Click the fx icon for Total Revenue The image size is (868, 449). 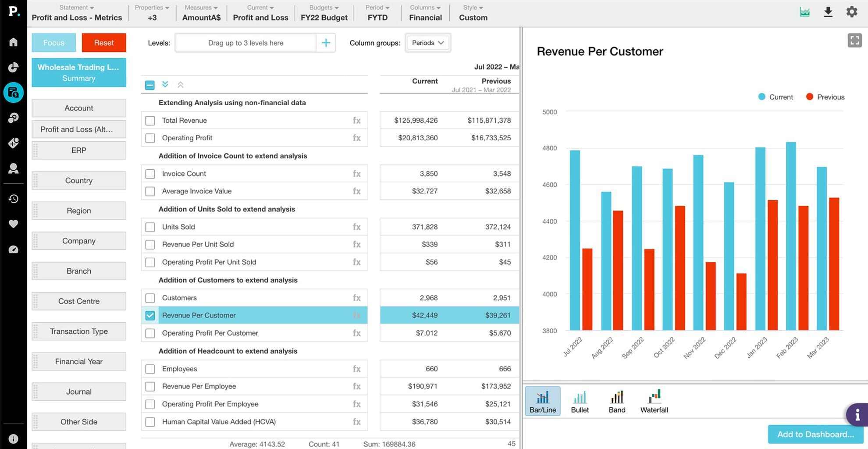(356, 121)
